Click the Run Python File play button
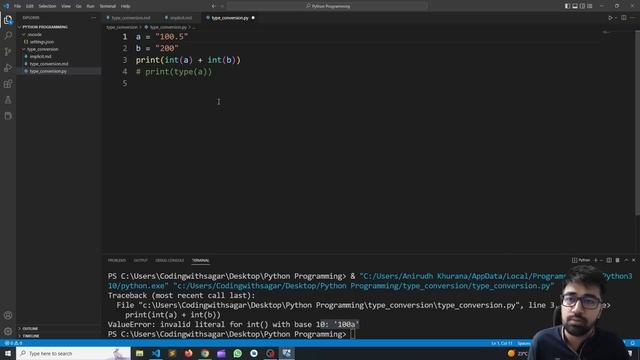 610,18
